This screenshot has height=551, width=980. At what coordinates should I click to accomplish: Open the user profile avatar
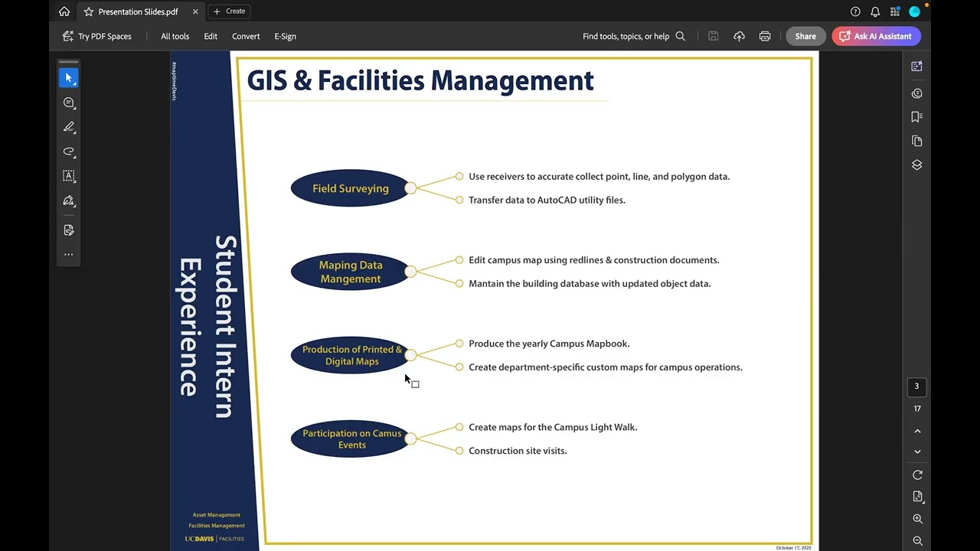tap(914, 11)
